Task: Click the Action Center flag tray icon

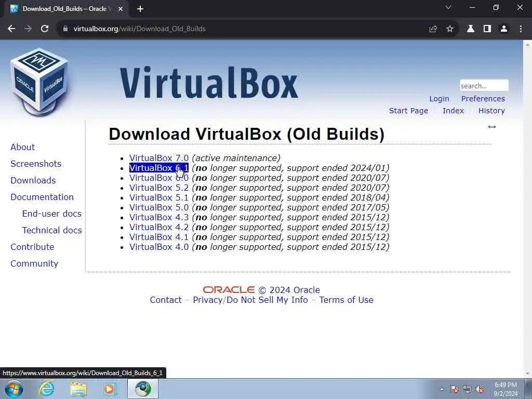Action: pyautogui.click(x=455, y=389)
